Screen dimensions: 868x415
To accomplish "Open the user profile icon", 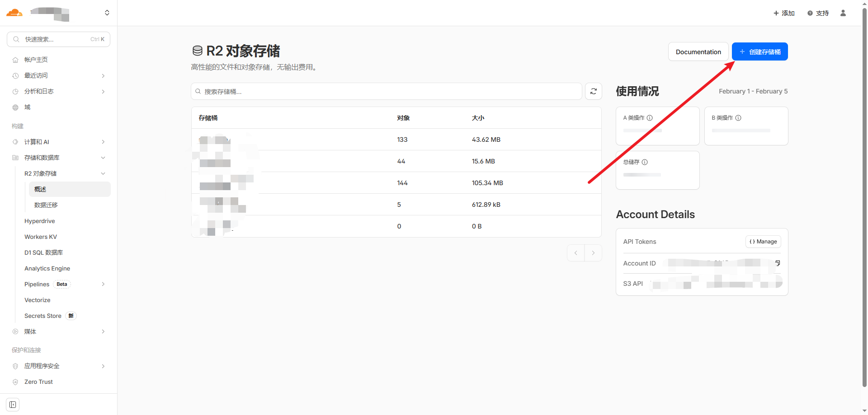I will pos(843,13).
